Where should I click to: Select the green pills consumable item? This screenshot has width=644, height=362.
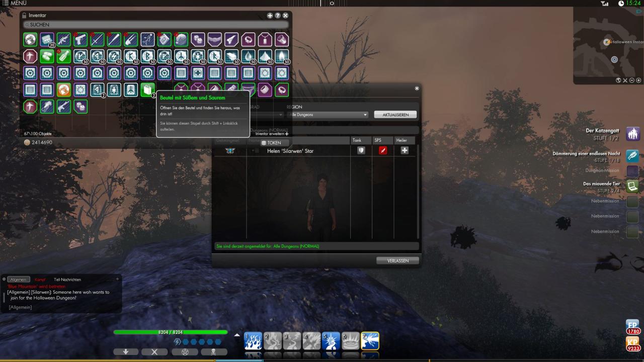click(x=47, y=56)
